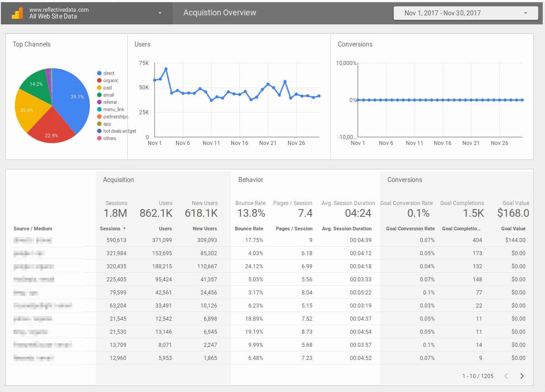Click the green email legend swatch

tap(99, 95)
